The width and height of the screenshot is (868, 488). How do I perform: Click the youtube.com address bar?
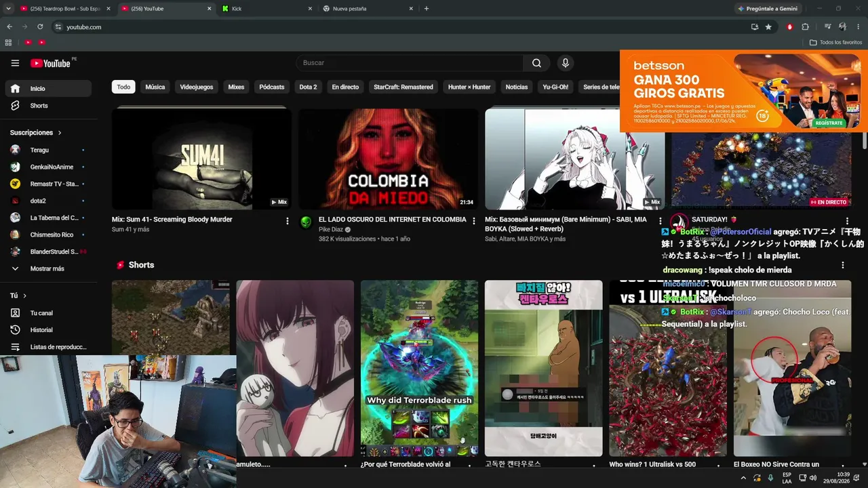[399, 27]
